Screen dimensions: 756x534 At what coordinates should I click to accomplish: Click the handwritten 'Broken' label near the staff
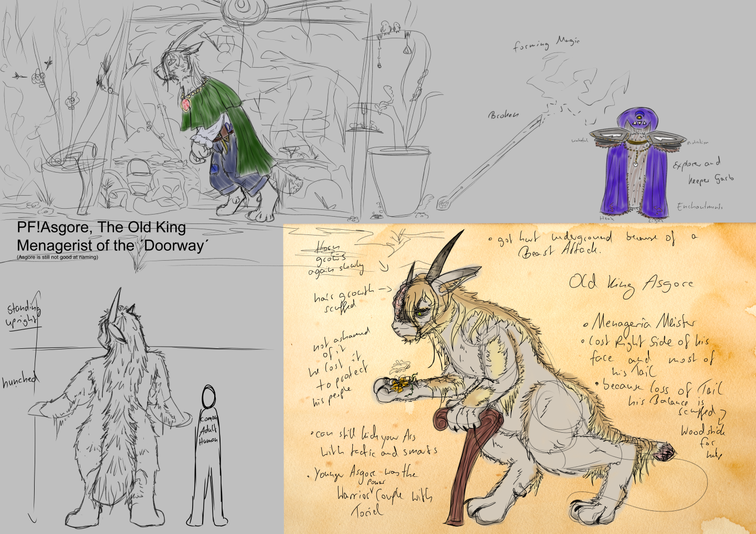[503, 114]
